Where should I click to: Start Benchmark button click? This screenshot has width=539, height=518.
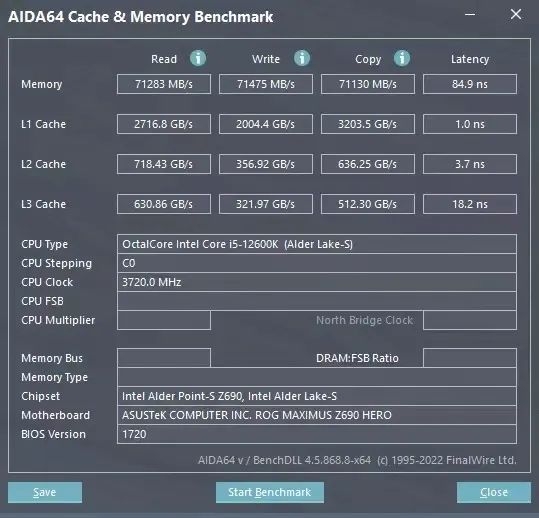pos(270,492)
